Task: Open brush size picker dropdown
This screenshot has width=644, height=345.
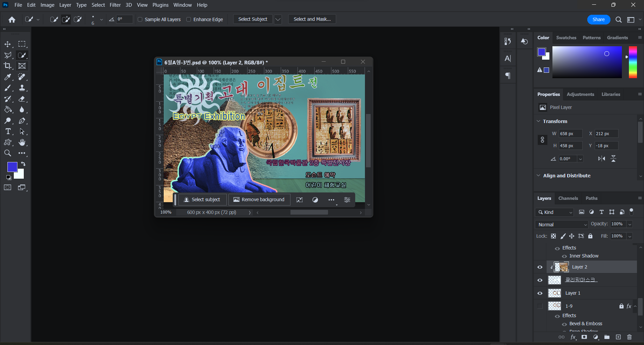Action: tap(101, 20)
